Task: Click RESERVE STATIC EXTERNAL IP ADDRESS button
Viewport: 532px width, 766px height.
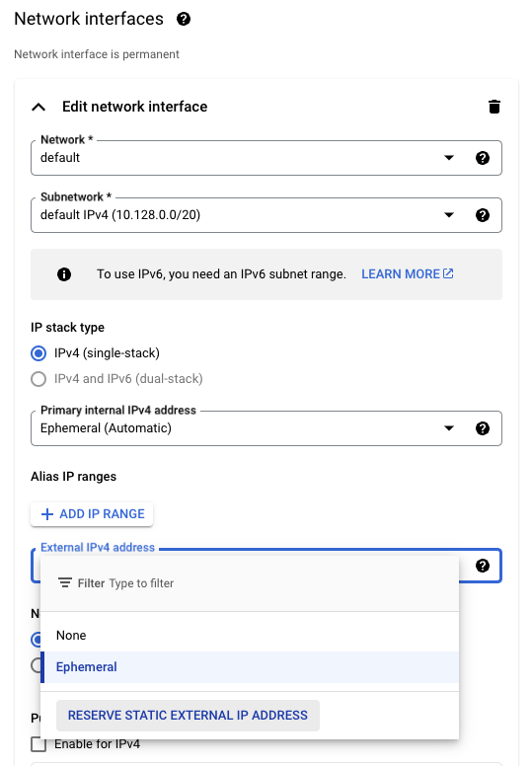Action: click(188, 716)
